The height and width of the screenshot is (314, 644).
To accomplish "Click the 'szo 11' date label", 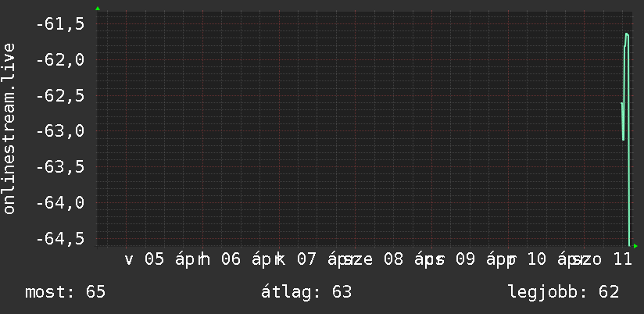I will point(604,259).
